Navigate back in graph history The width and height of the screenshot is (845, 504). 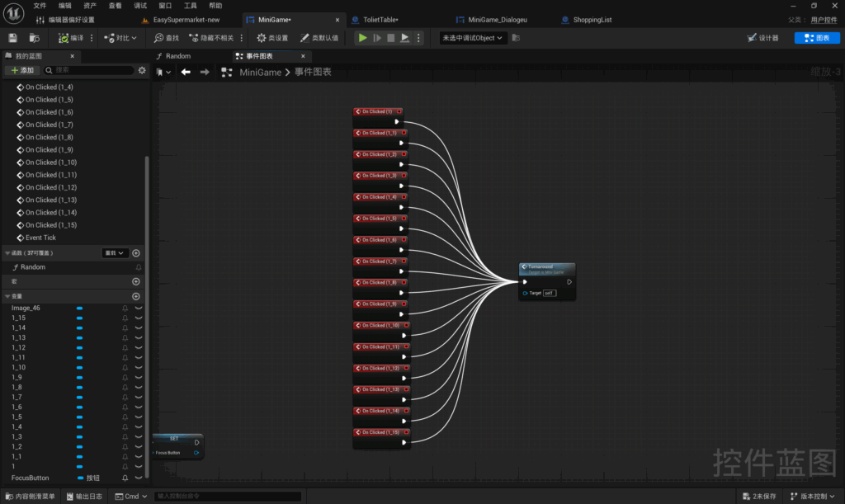pos(186,72)
